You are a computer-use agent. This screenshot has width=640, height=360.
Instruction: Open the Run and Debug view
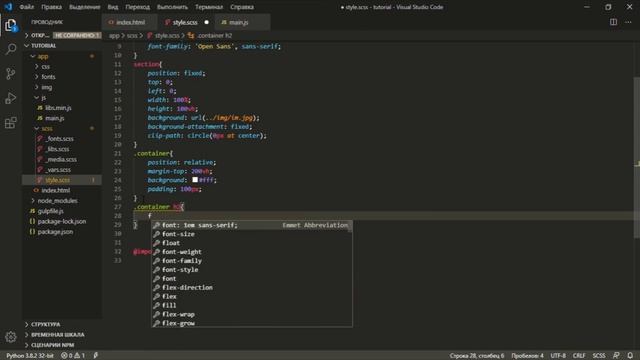click(x=11, y=98)
